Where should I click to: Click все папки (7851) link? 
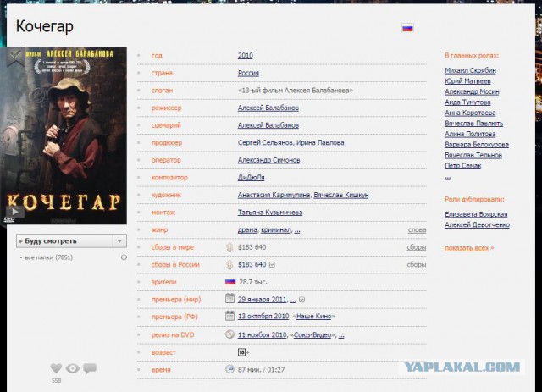coord(49,257)
